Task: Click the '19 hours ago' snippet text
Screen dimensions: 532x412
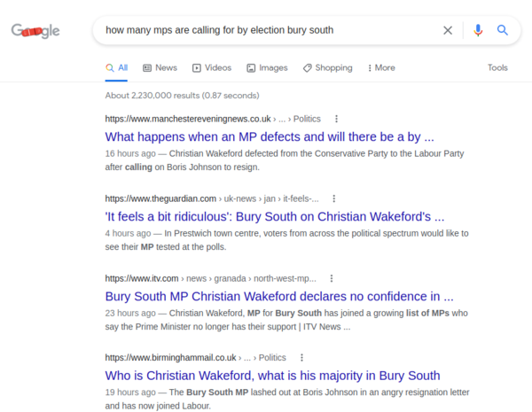Action: pos(130,393)
